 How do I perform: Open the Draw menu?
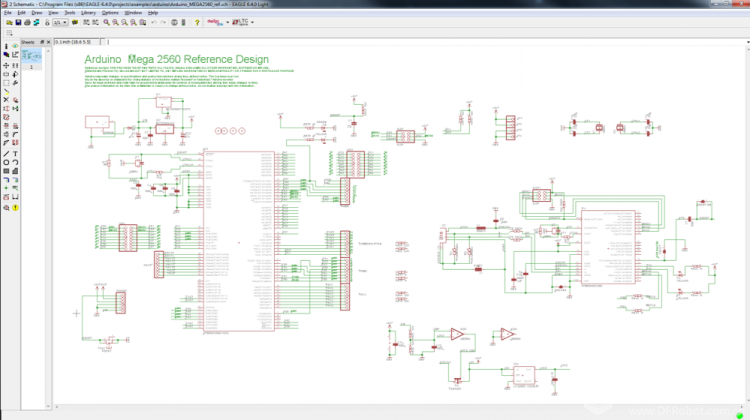coord(37,13)
